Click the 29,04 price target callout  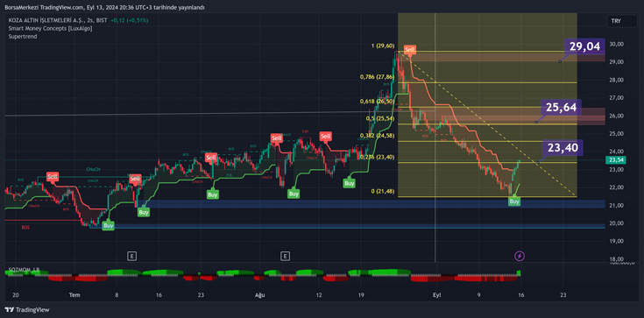[584, 46]
